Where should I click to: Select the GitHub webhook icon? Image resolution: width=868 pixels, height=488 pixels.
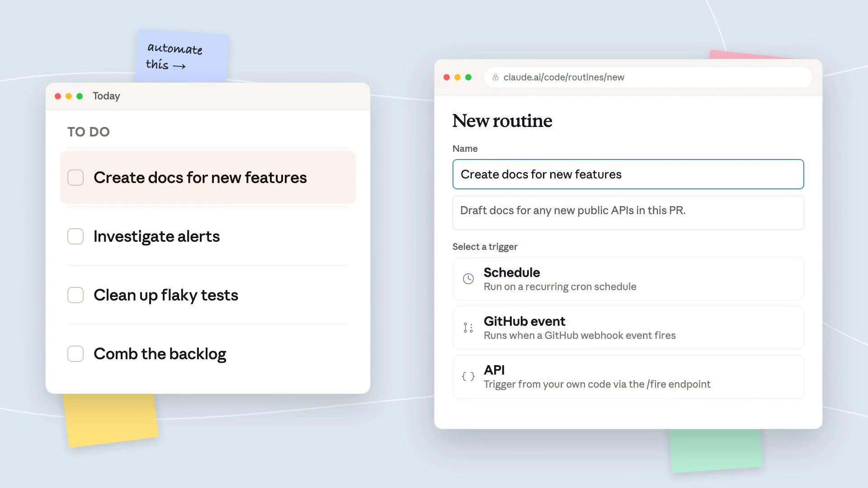[x=468, y=328]
